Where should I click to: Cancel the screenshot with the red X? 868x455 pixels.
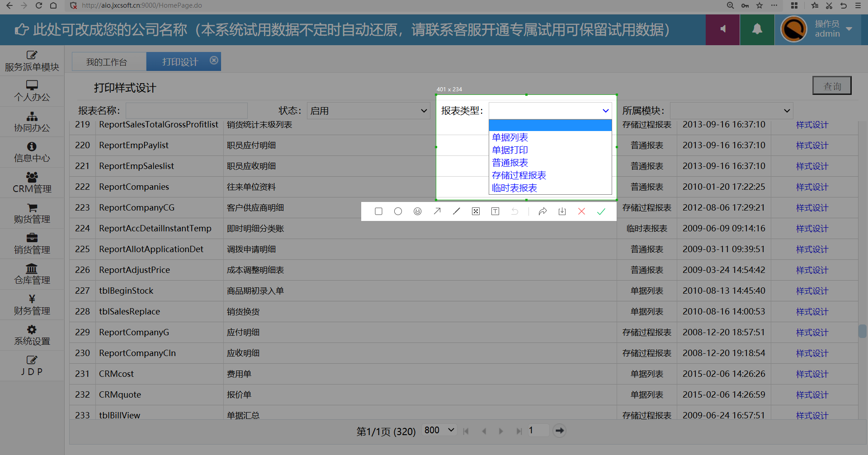tap(581, 211)
